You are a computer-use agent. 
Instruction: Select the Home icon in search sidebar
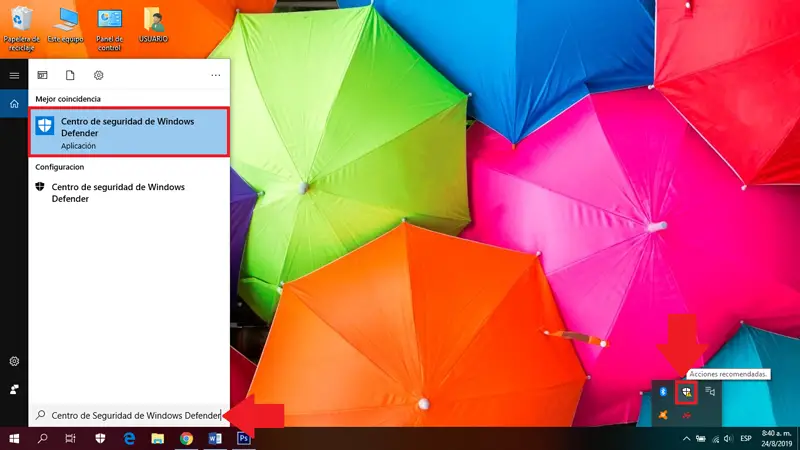pyautogui.click(x=14, y=104)
